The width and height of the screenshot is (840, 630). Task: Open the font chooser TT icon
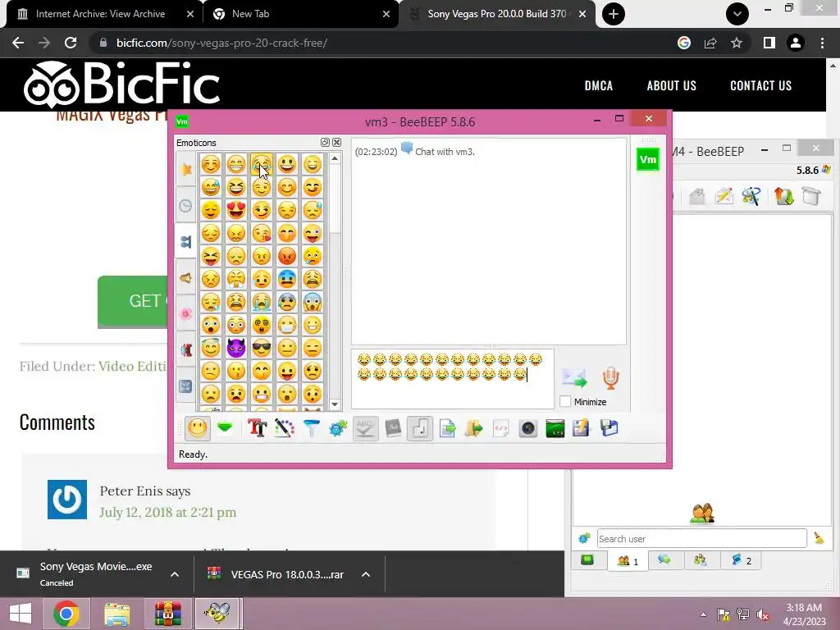pos(257,428)
